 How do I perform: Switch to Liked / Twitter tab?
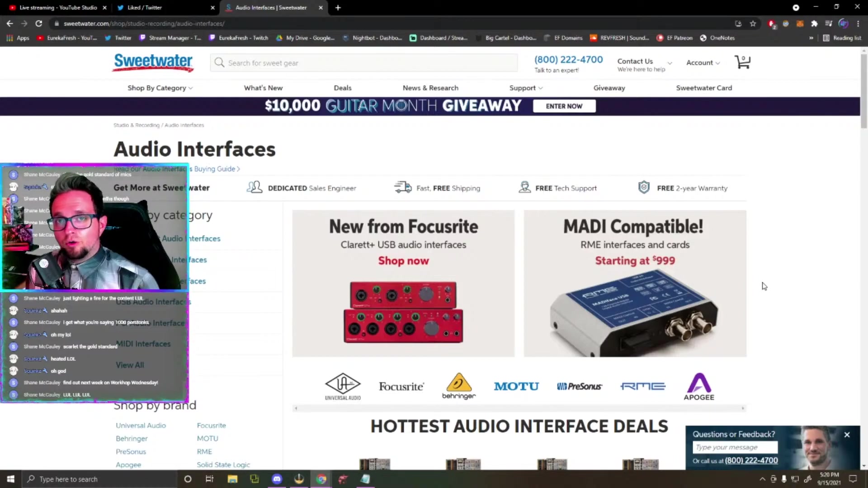(145, 8)
